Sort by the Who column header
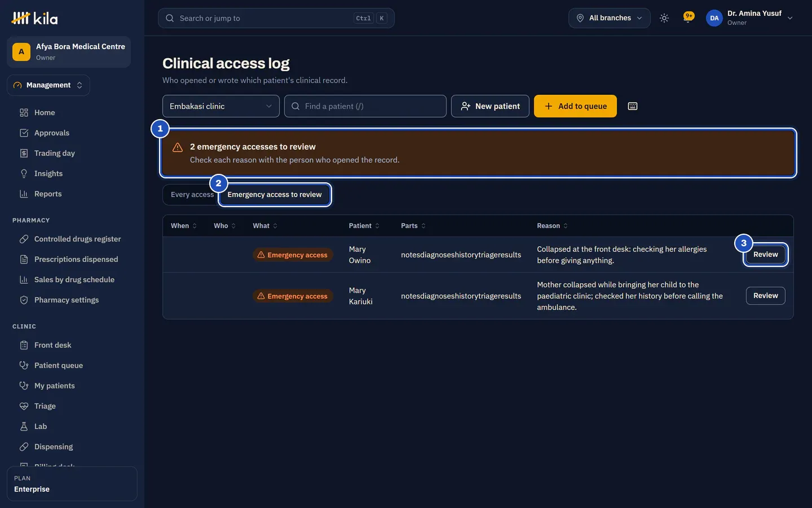 [225, 226]
